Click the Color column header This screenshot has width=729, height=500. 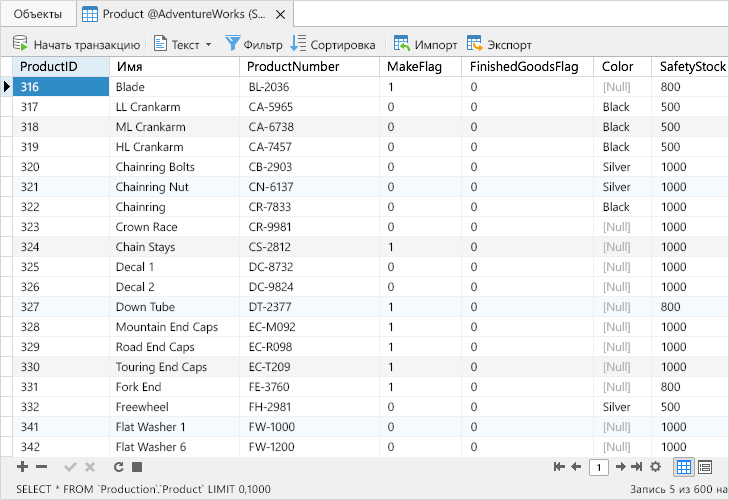pos(623,67)
